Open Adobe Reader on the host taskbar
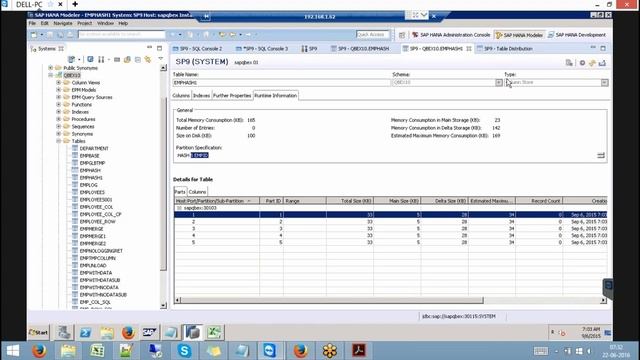Image resolution: width=640 pixels, height=360 pixels. point(359,351)
